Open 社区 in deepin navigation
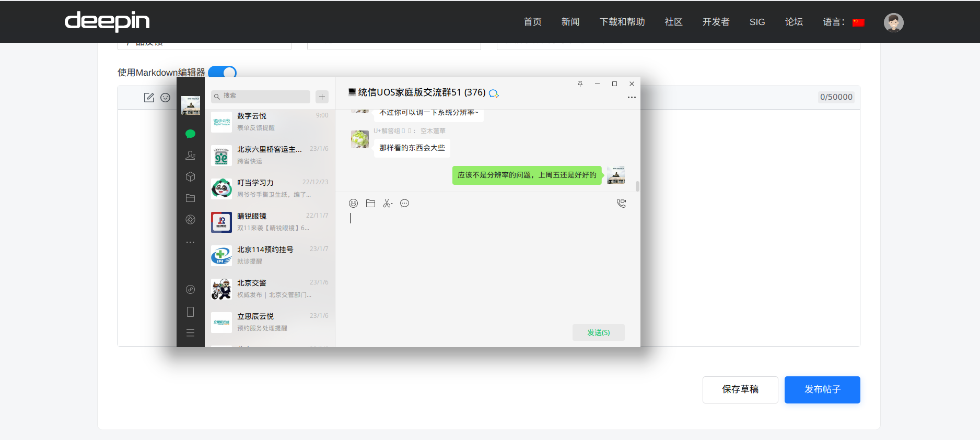This screenshot has width=980, height=440. pyautogui.click(x=674, y=22)
